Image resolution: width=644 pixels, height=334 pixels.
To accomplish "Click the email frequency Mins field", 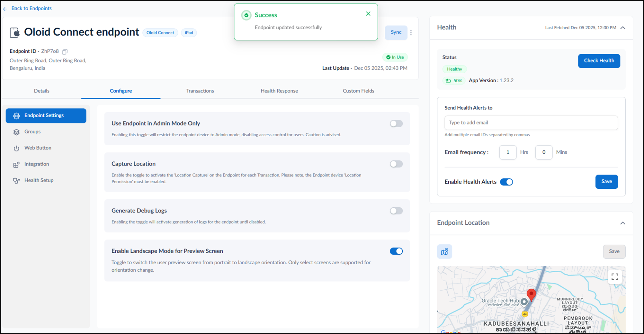I will [544, 152].
